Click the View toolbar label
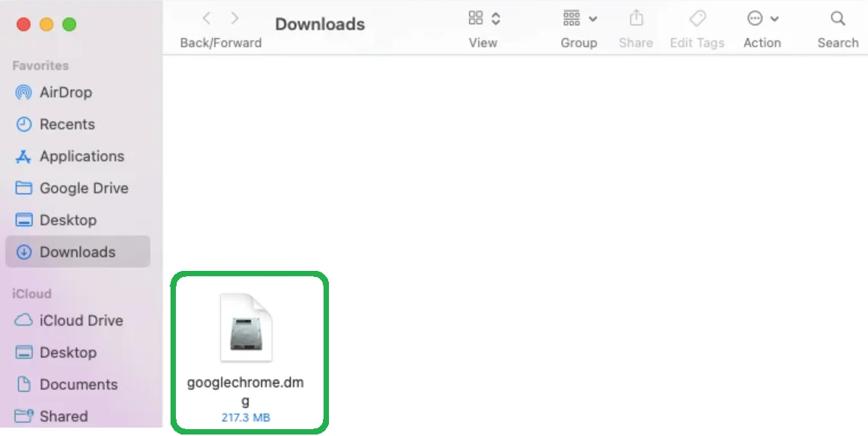 (483, 43)
